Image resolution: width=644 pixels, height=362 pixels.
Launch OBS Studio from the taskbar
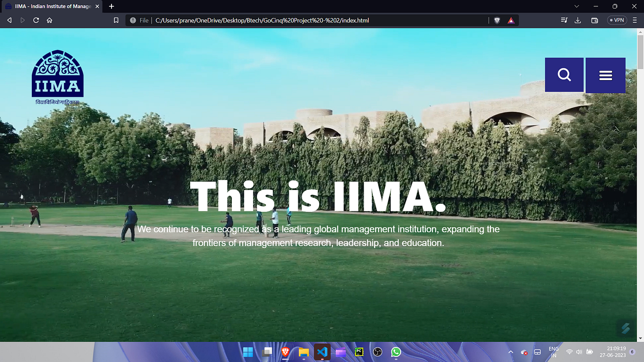(x=377, y=352)
